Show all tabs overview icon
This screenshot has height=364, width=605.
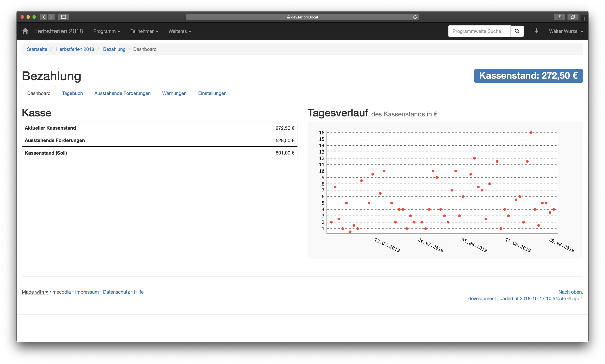(573, 17)
